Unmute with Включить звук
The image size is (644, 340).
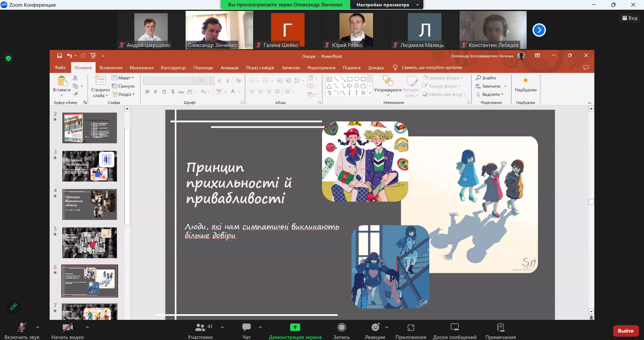[22, 331]
